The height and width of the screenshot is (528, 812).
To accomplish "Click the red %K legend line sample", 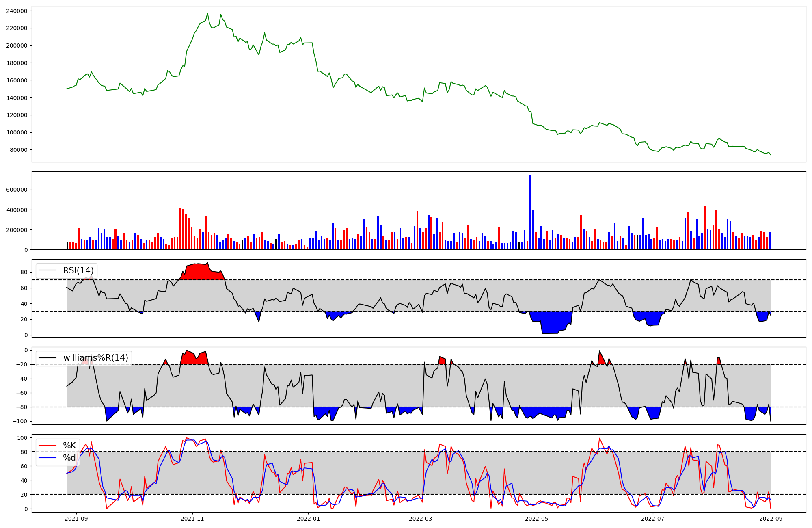I will [x=48, y=446].
